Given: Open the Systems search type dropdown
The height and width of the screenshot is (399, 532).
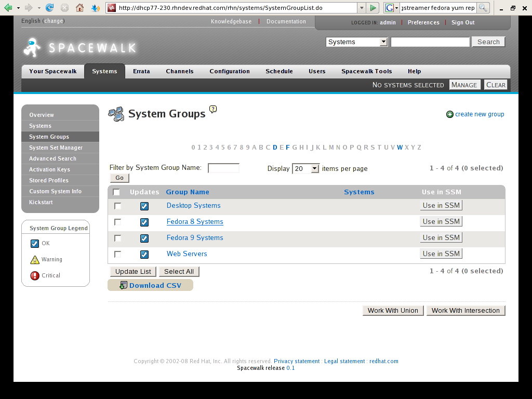Looking at the screenshot, I should [x=356, y=42].
